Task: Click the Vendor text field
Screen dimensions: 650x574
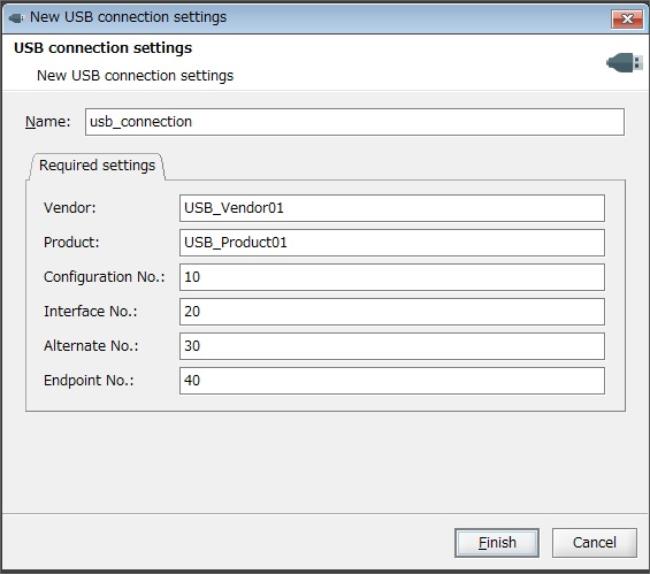Action: click(x=392, y=208)
